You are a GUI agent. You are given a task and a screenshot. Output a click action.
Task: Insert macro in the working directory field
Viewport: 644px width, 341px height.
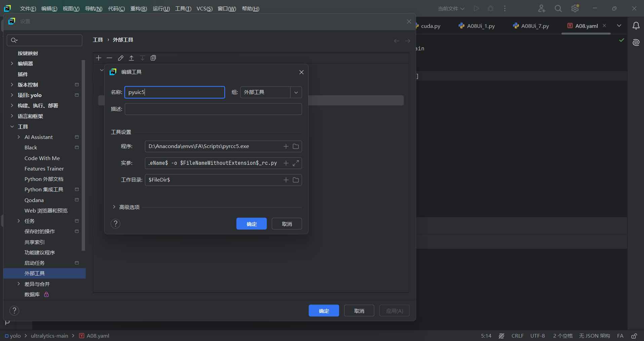pyautogui.click(x=286, y=180)
